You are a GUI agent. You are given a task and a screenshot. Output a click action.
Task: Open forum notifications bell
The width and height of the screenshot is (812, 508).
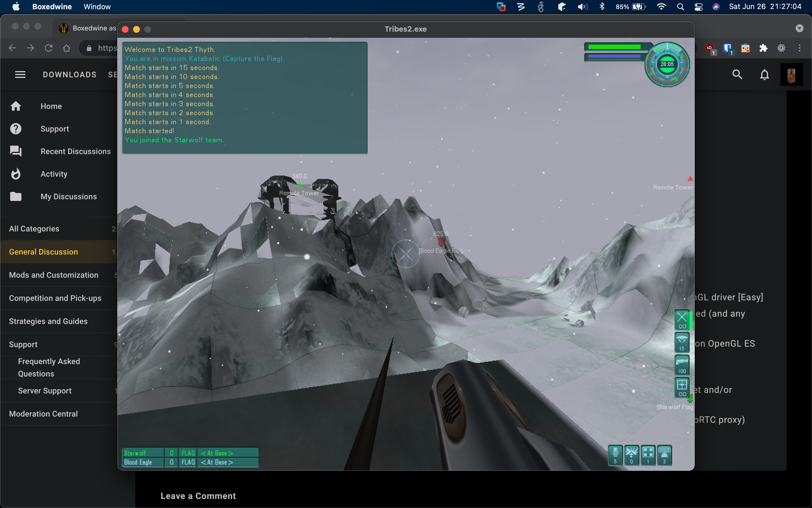[x=764, y=74]
